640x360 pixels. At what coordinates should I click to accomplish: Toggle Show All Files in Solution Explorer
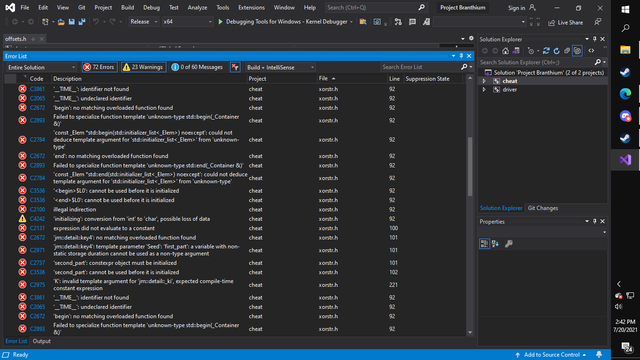pos(577,51)
